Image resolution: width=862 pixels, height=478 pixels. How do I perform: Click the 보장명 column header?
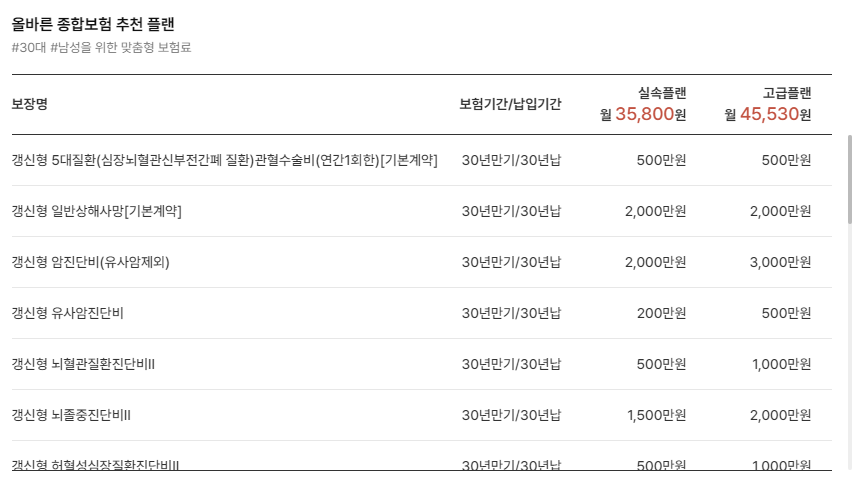[x=30, y=104]
